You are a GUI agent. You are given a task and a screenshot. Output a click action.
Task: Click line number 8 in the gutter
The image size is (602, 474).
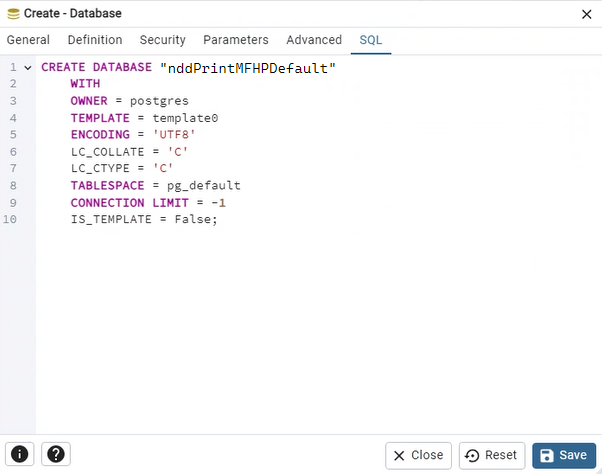(x=12, y=185)
